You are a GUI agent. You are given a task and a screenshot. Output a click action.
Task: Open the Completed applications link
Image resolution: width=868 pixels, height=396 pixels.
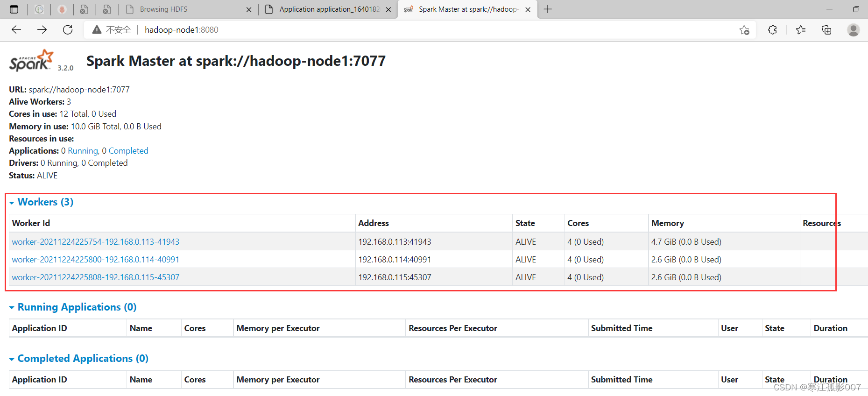point(128,151)
